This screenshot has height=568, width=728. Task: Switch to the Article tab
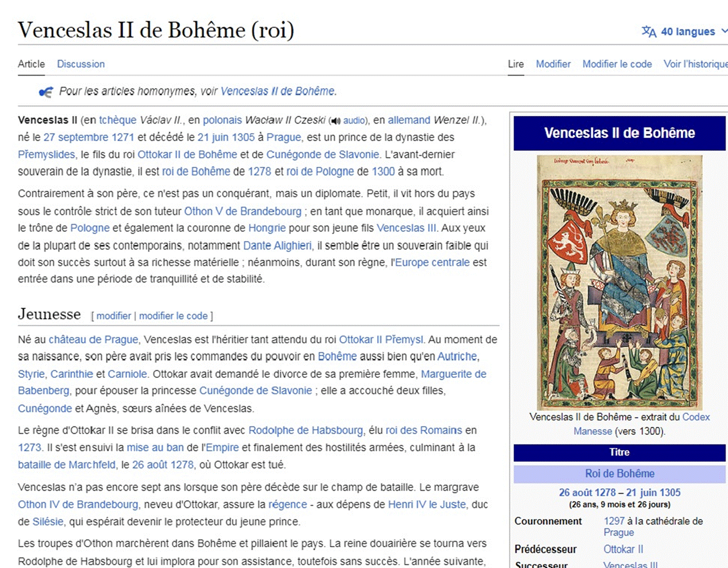point(31,64)
